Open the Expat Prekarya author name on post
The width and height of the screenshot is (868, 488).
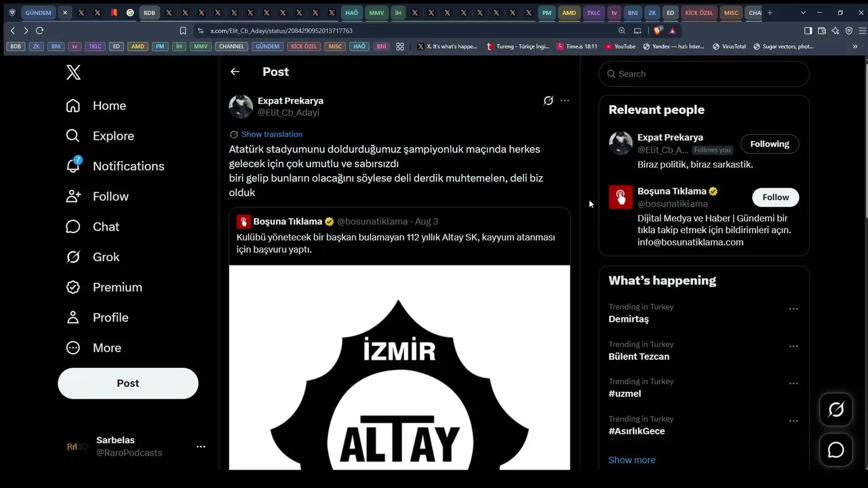tap(290, 100)
